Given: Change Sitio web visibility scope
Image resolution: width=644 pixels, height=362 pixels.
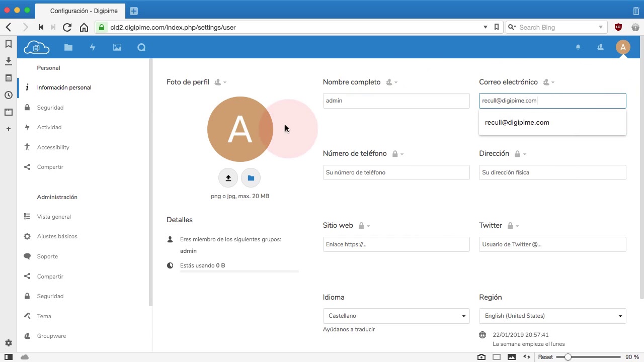Looking at the screenshot, I should pos(364,226).
